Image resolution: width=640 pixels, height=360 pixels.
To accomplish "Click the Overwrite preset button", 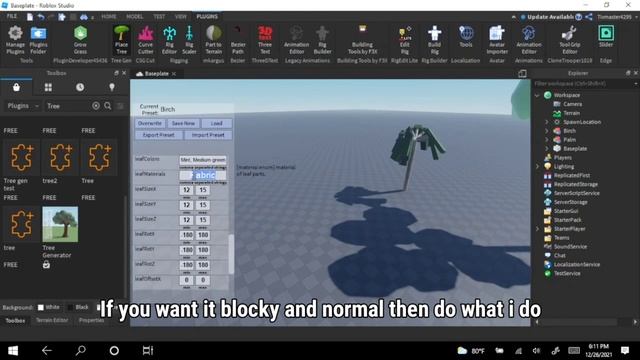I will [150, 123].
